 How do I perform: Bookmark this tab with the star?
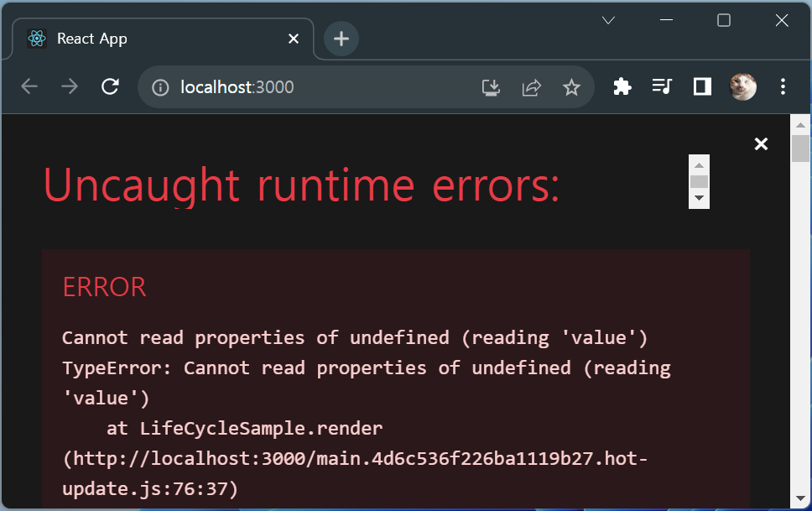click(572, 87)
